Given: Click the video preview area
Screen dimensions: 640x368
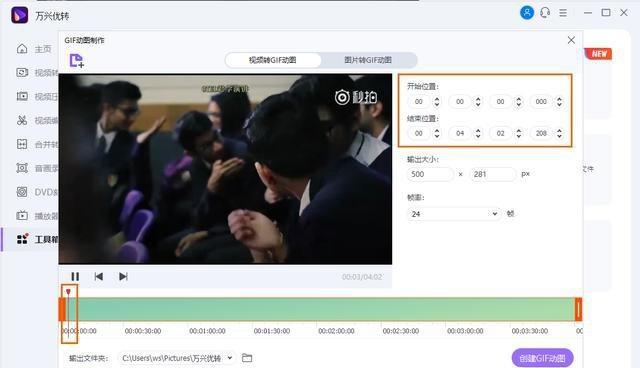Looking at the screenshot, I should [x=225, y=169].
